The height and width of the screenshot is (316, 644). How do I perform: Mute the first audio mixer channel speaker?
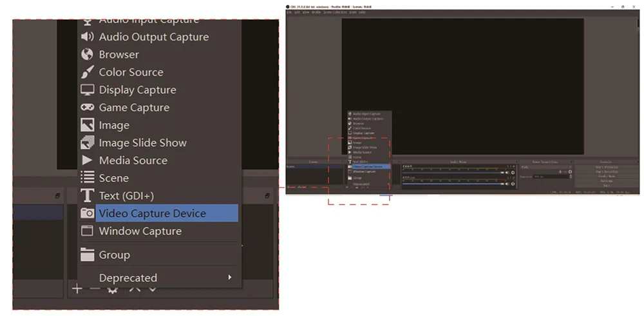pos(507,172)
